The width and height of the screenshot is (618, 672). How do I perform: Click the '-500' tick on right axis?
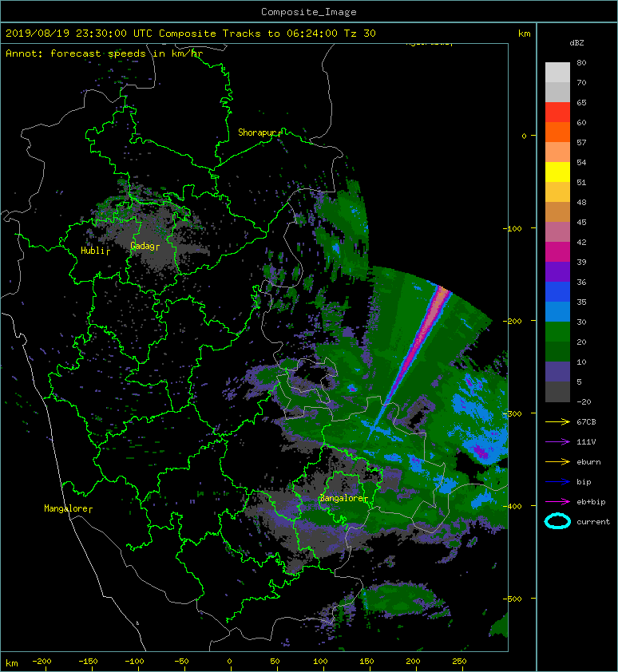point(513,599)
